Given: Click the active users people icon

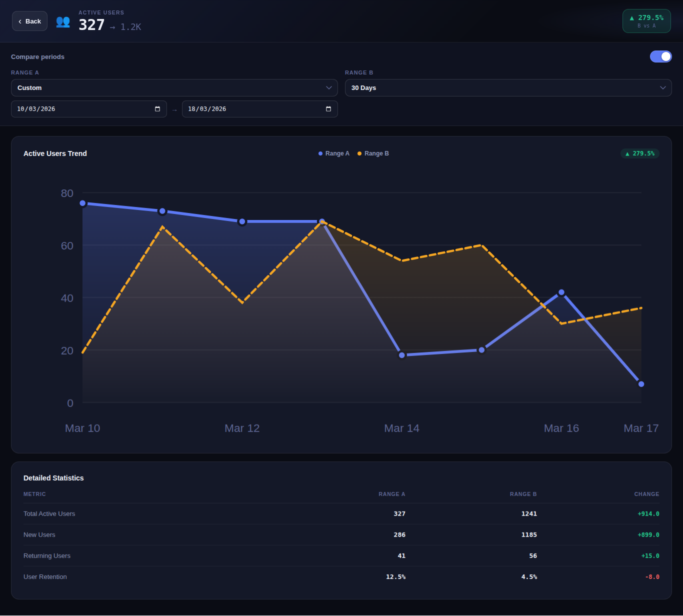Looking at the screenshot, I should [x=63, y=21].
